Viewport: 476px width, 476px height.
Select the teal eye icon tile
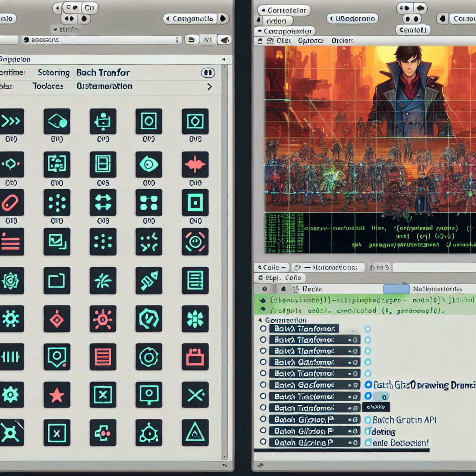click(149, 164)
